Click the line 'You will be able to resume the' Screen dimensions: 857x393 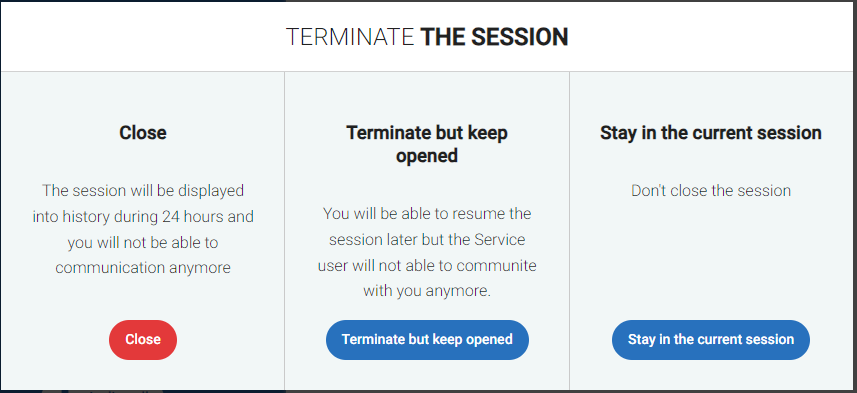pos(427,213)
